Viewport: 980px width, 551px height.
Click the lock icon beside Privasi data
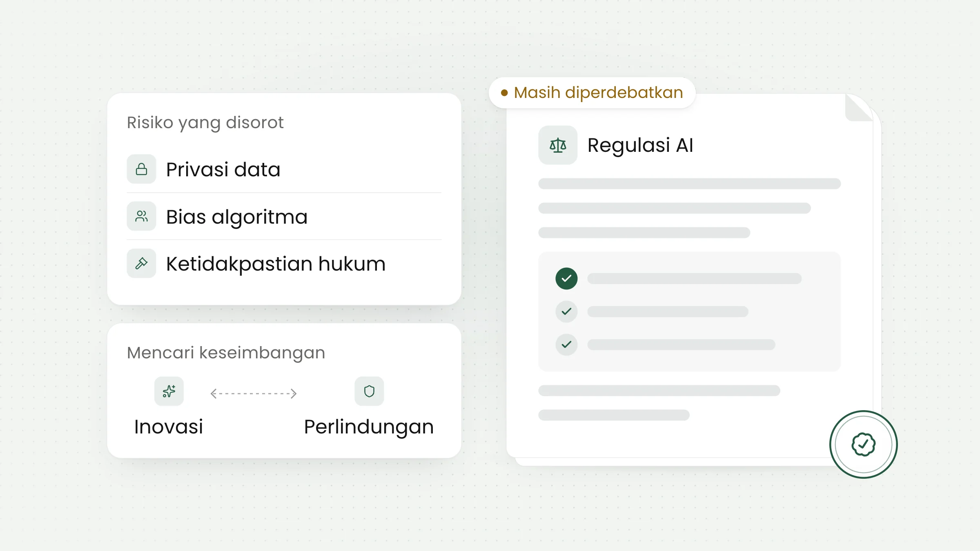[x=141, y=169]
